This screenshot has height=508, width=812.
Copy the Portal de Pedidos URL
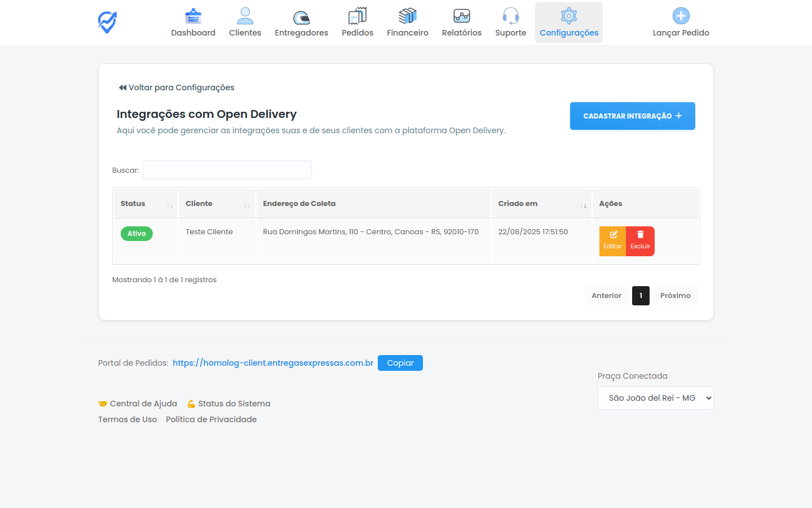[400, 363]
